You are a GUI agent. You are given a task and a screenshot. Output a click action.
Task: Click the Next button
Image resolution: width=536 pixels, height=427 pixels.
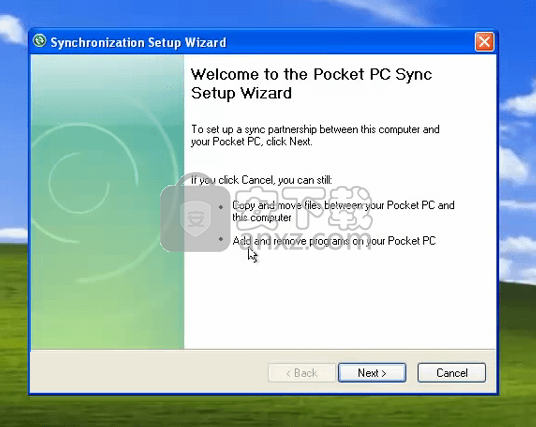(372, 373)
